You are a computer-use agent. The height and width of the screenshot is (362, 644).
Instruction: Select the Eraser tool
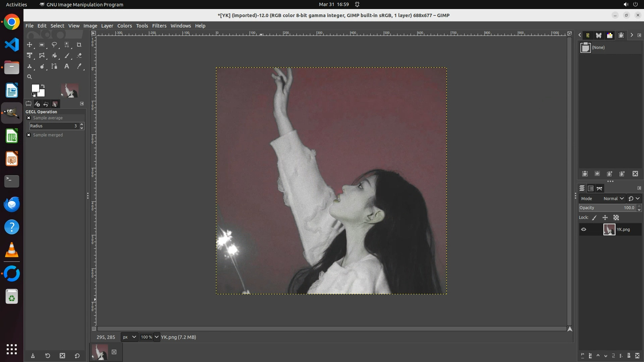79,56
